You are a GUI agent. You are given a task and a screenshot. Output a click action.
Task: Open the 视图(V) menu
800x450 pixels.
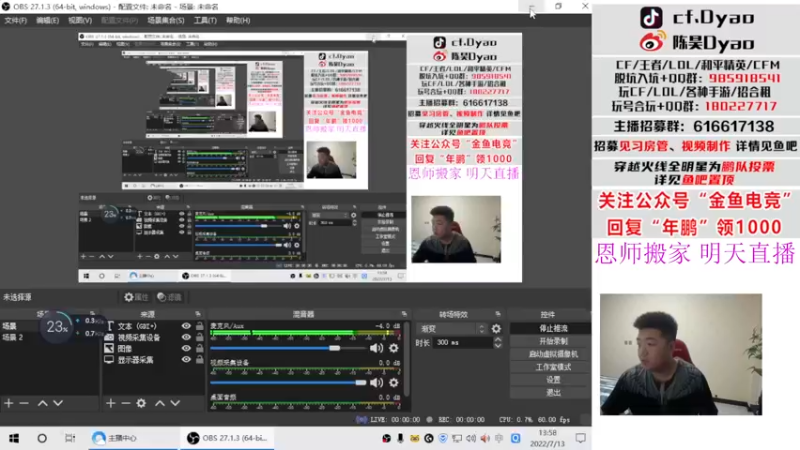coord(80,20)
